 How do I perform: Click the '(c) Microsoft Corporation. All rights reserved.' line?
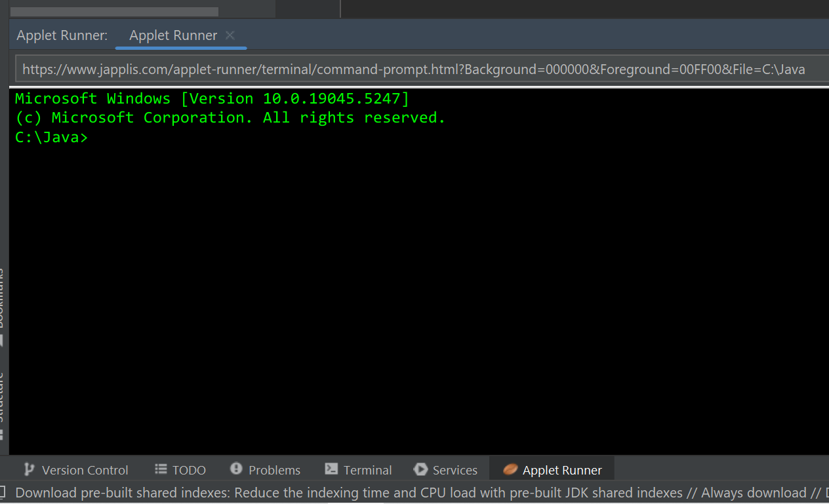pos(230,118)
